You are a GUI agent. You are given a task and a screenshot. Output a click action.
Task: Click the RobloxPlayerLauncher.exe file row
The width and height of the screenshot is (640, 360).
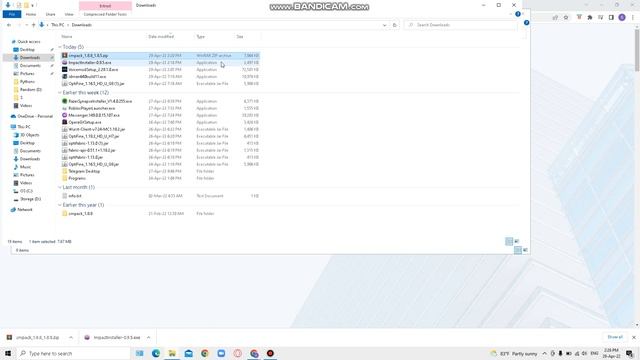pyautogui.click(x=160, y=108)
